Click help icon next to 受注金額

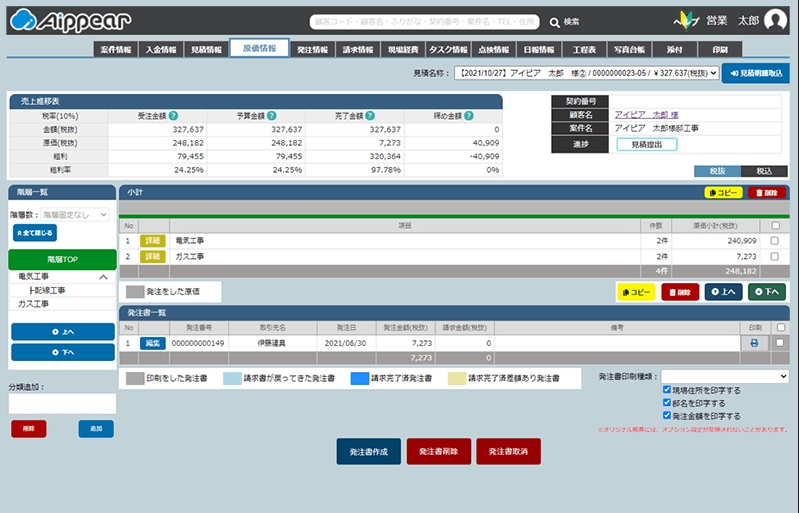[174, 116]
